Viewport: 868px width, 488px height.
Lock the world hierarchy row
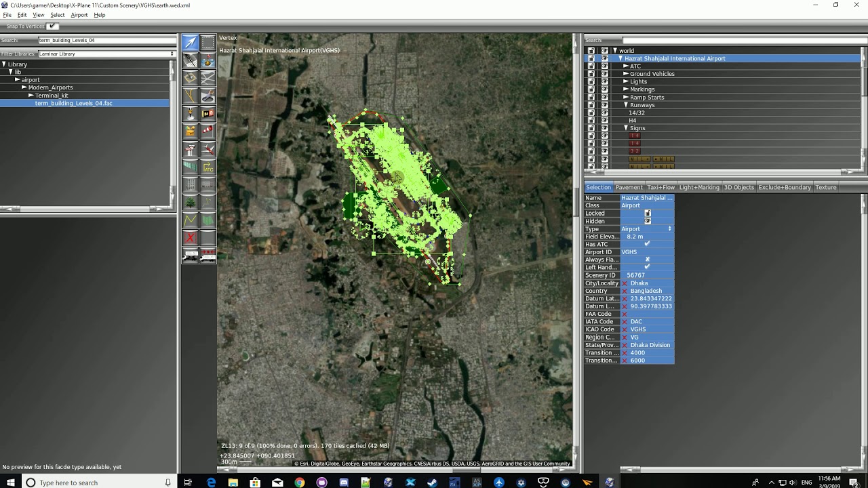click(591, 51)
